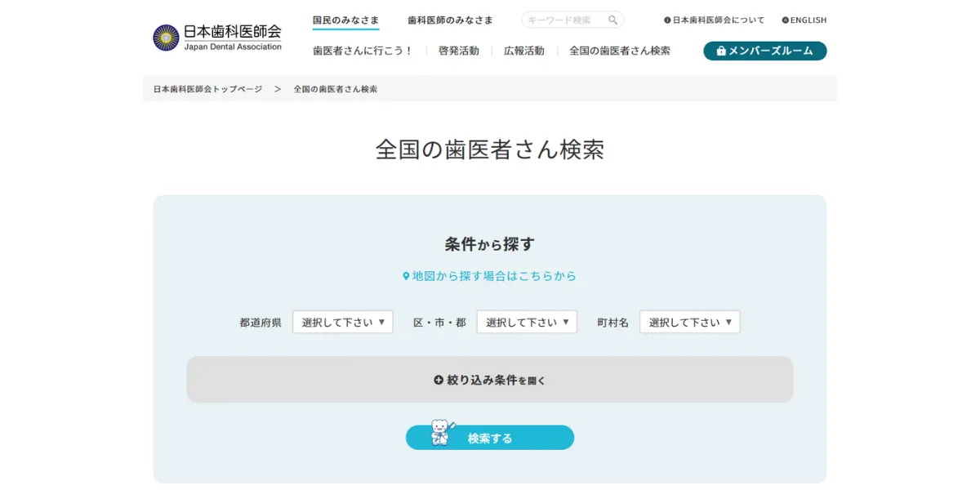Follow the 地図から探す場合はこちらから link
Viewport: 980px width, 490px height.
tap(490, 276)
